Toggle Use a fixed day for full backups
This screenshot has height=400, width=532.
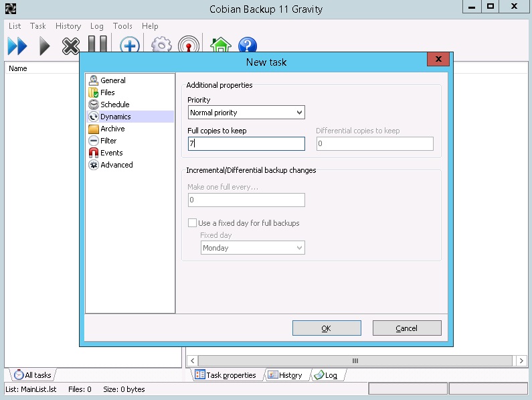click(192, 223)
